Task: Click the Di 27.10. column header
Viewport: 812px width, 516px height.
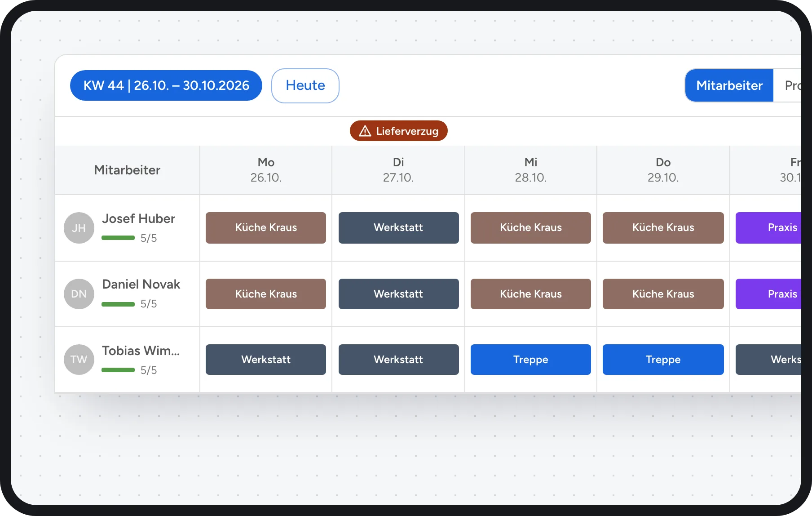Action: click(x=398, y=170)
